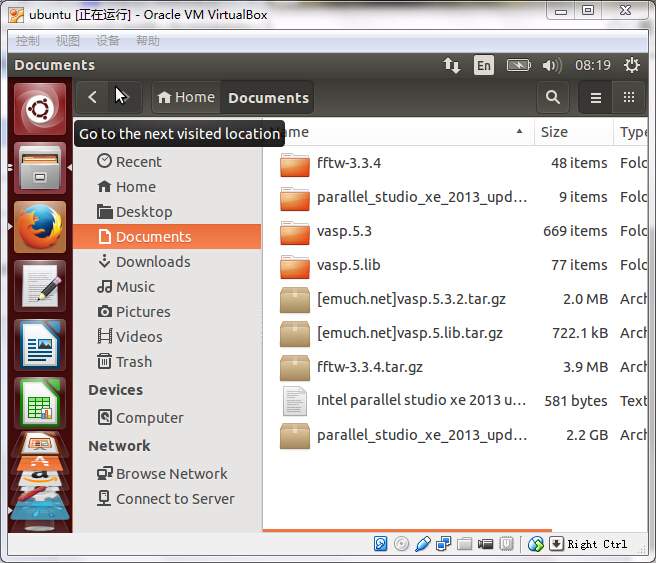Sort files by the Name column
This screenshot has width=656, height=563.
pos(398,132)
